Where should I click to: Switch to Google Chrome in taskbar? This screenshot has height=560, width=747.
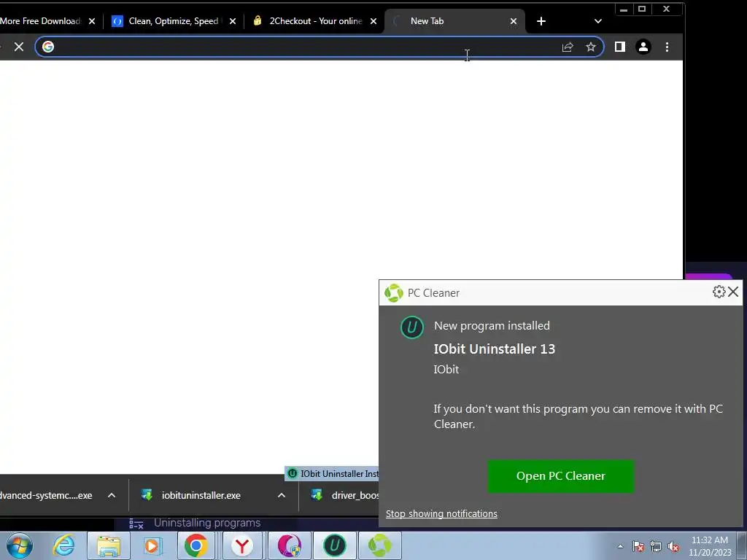tap(196, 545)
